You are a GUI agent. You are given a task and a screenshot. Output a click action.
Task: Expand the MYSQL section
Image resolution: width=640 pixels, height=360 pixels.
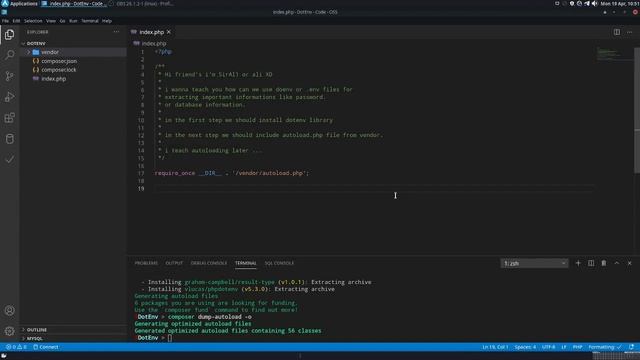tap(35, 338)
